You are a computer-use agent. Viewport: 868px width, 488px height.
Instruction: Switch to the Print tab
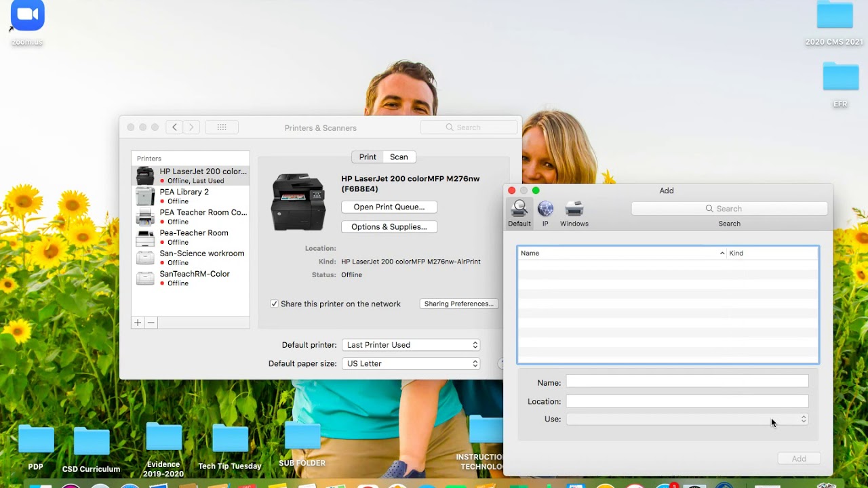tap(368, 157)
